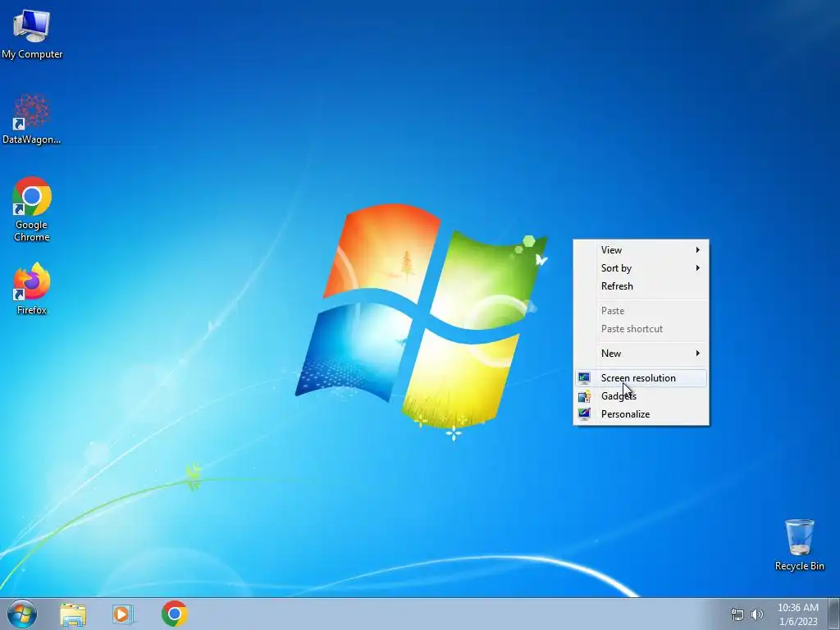Click the arrow next to New
840x630 pixels.
697,354
